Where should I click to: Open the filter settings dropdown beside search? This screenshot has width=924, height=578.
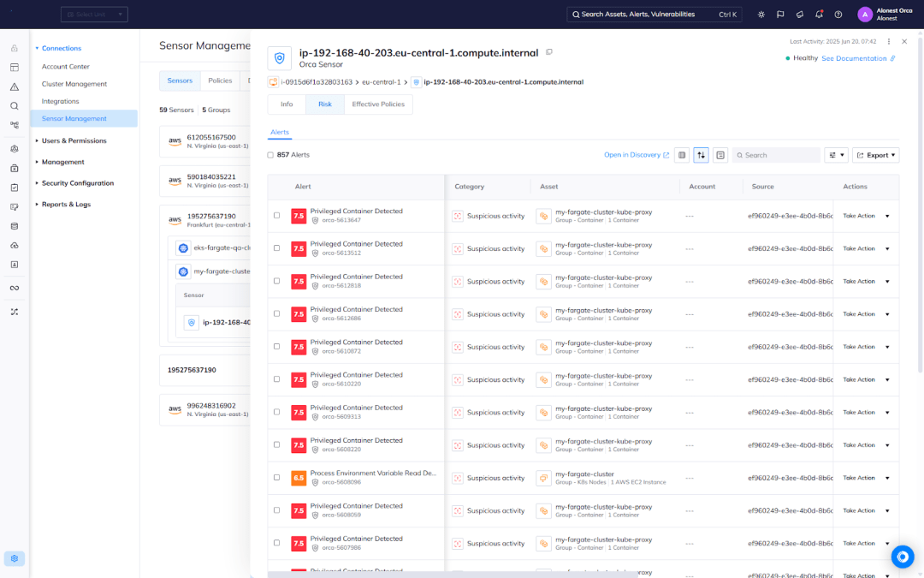click(836, 155)
